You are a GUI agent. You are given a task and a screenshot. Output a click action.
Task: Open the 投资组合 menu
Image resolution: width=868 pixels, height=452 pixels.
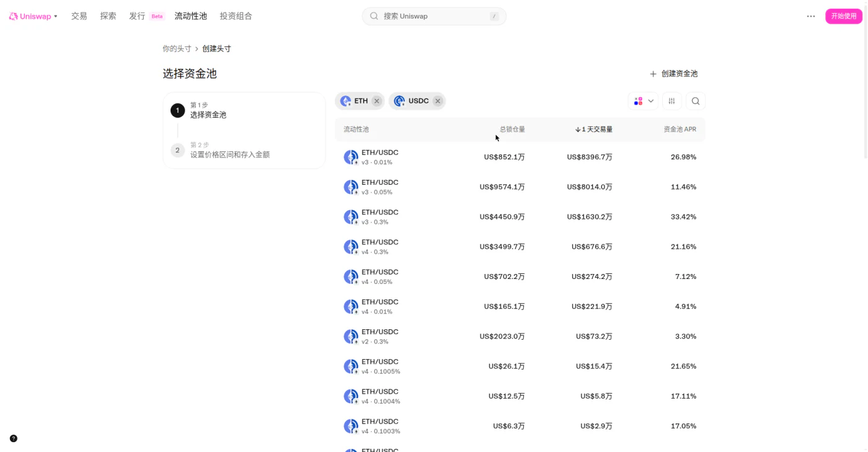point(236,16)
